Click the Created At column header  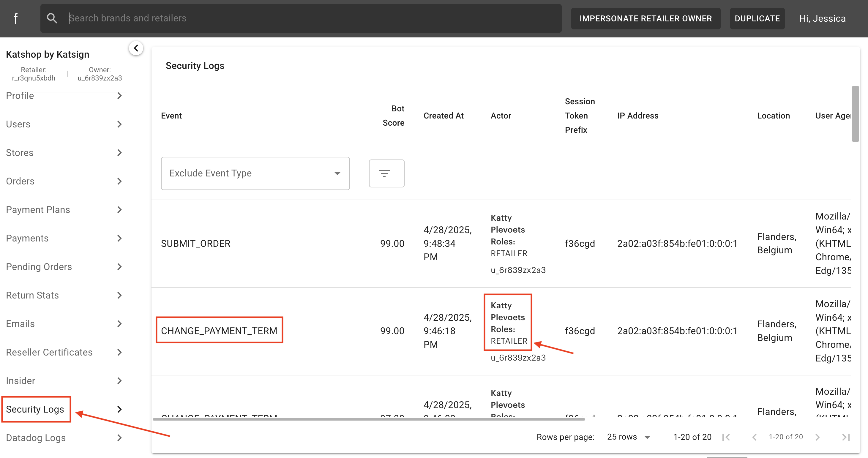click(x=444, y=116)
